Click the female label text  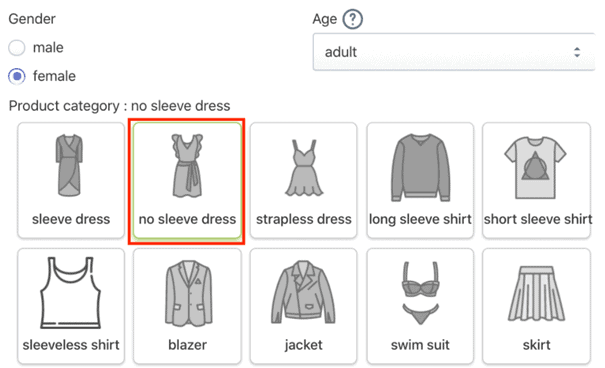54,76
